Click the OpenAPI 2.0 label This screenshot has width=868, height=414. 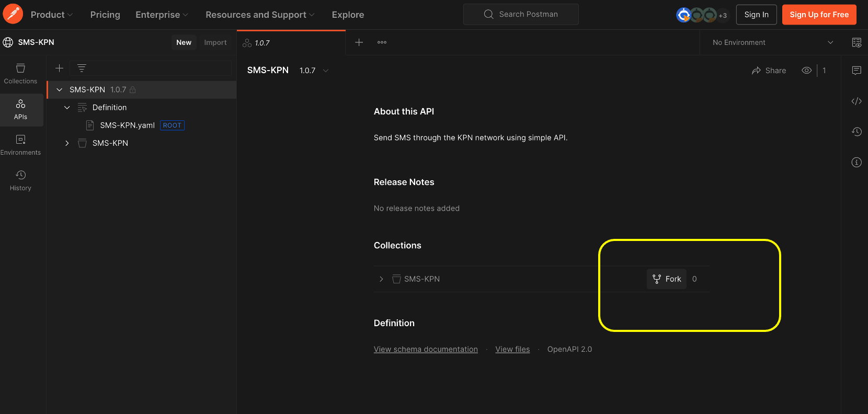click(569, 349)
